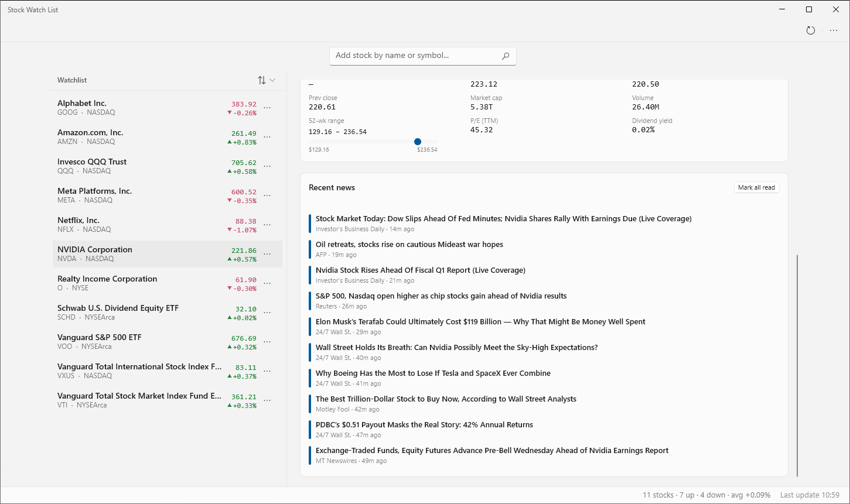The width and height of the screenshot is (850, 504).
Task: Open more options for VXUS row
Action: point(267,371)
